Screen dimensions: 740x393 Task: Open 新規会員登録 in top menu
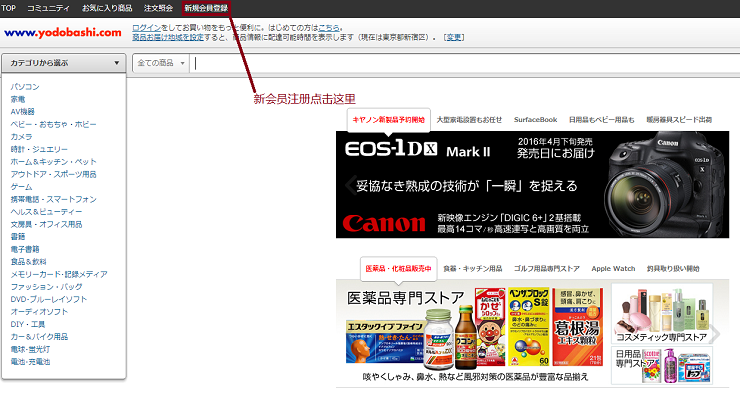206,8
